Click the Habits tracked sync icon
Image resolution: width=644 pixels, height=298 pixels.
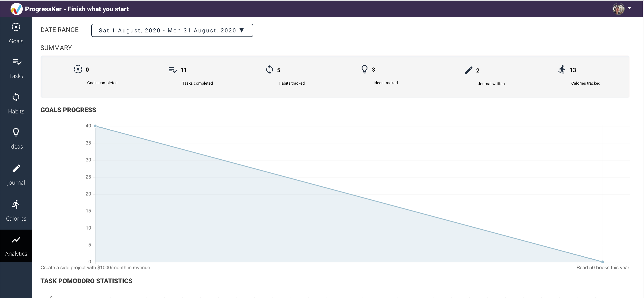click(x=269, y=70)
